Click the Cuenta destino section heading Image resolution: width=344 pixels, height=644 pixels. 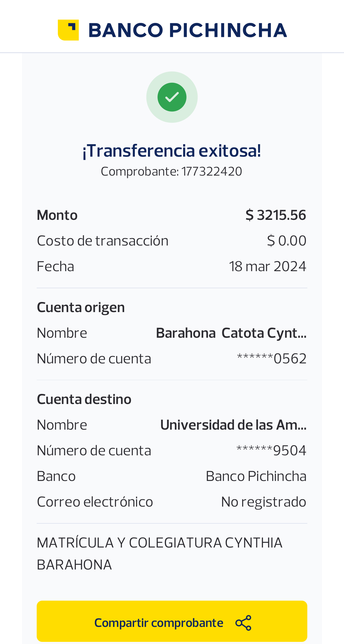pos(84,399)
